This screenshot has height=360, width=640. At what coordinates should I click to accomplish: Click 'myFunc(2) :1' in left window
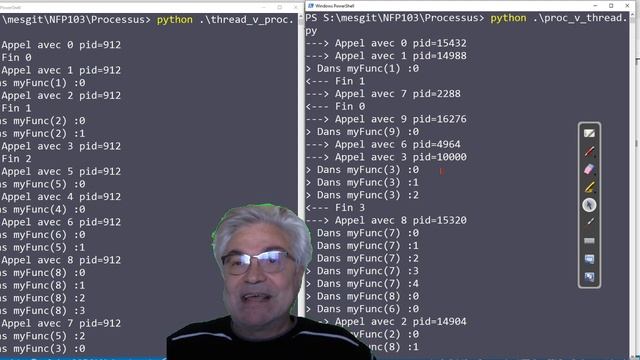point(49,133)
